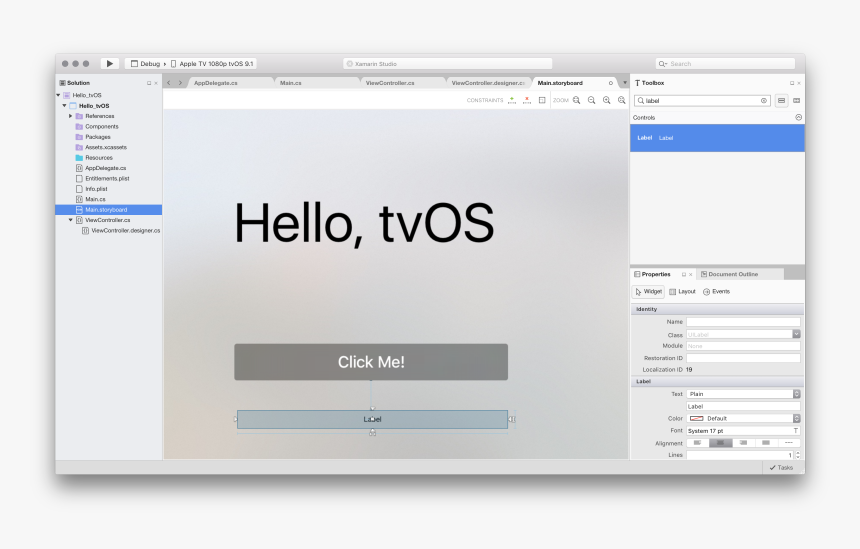
Task: Click the Color Default swatch
Action: click(x=697, y=418)
